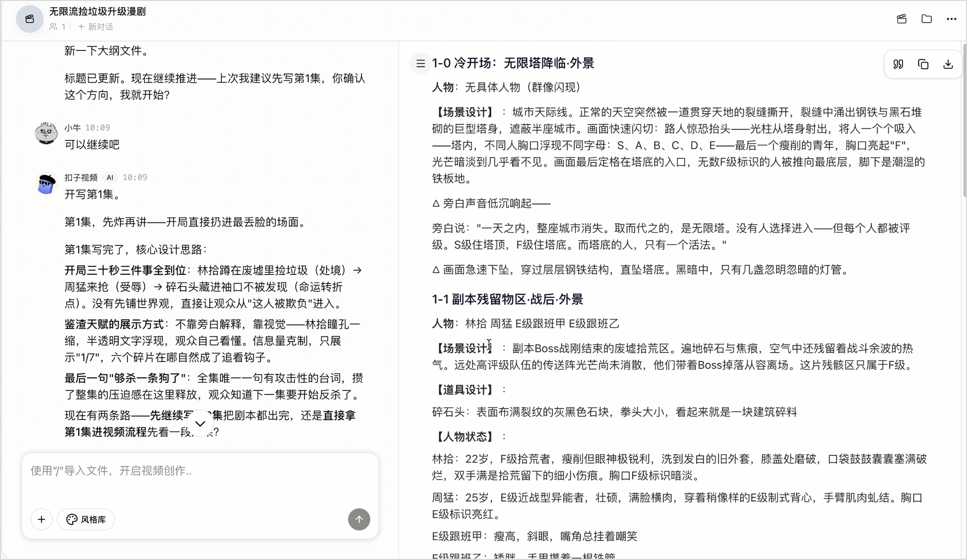Viewport: 967px width, 560px height.
Task: Click heading 1-1 副本残留物区·战后·外景
Action: 507,299
